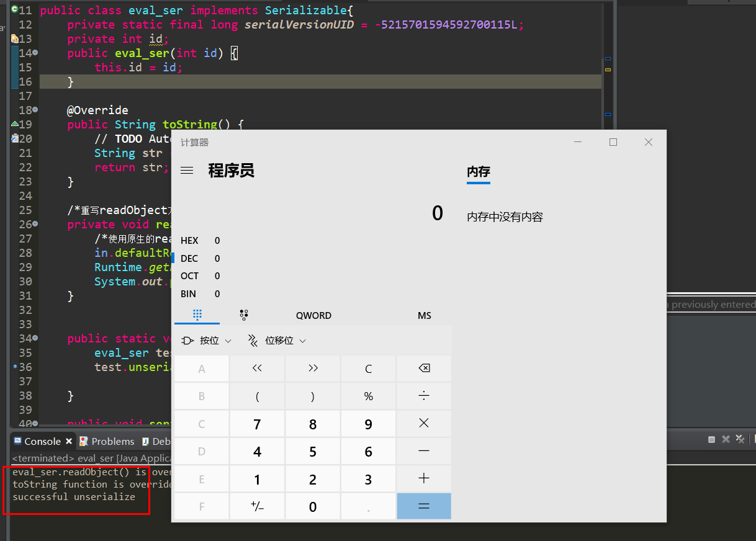Viewport: 756px width, 541px height.
Task: Collapse the toString fold at line 18
Action: click(35, 110)
